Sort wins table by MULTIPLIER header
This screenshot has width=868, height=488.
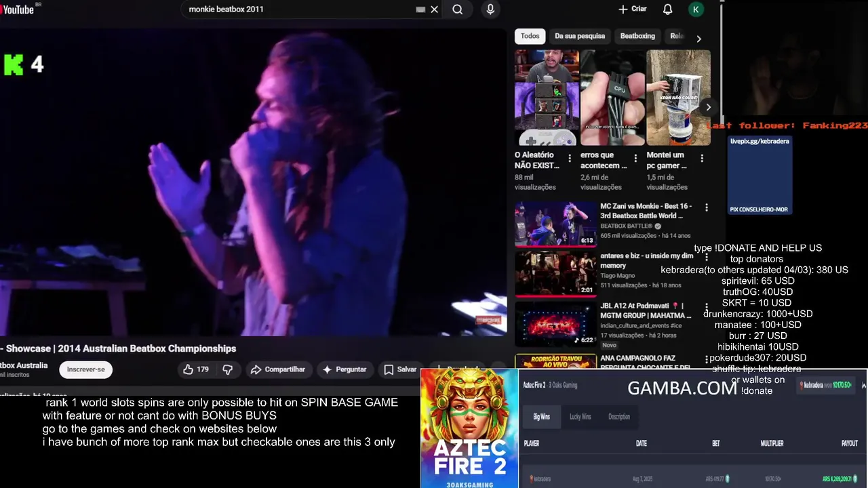tap(772, 443)
